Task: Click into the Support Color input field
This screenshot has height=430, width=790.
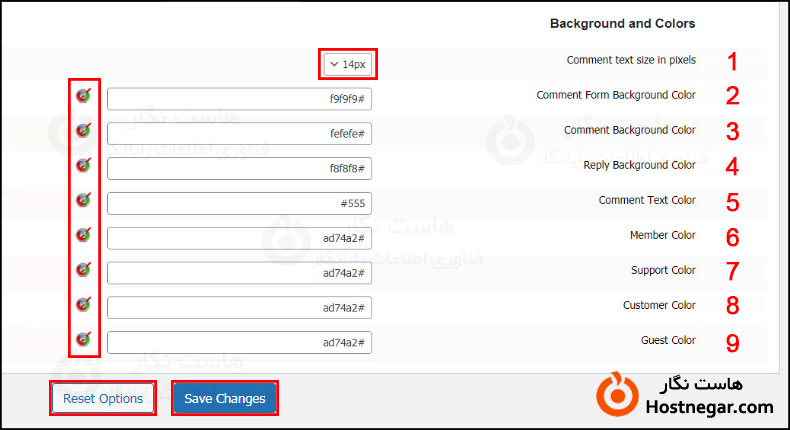Action: tap(239, 273)
